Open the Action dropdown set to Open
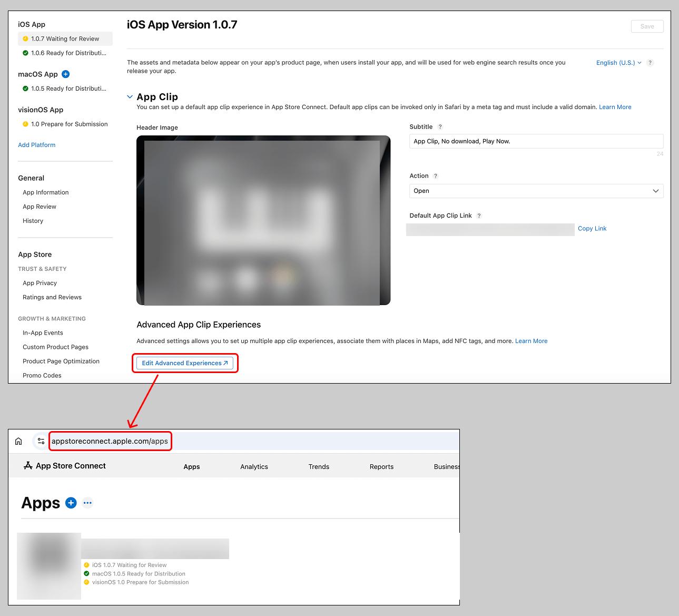The width and height of the screenshot is (679, 616). (536, 191)
